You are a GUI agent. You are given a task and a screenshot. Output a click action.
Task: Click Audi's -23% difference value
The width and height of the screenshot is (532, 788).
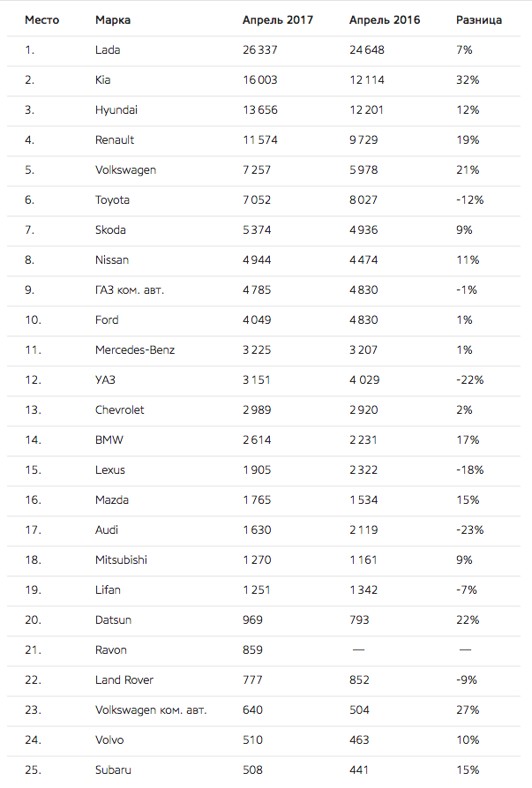point(469,529)
